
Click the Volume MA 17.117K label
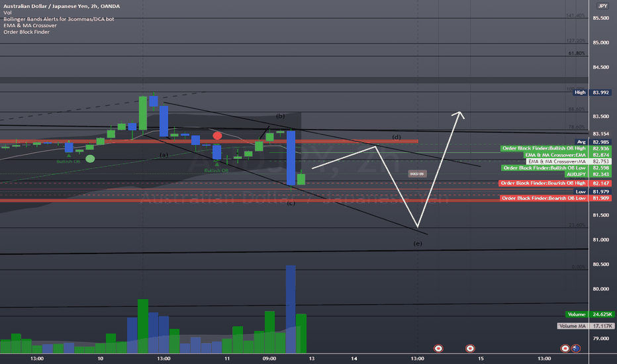(585, 326)
